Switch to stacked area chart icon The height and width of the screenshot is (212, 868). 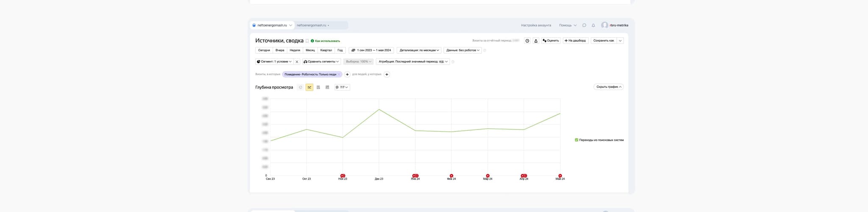[x=318, y=87]
